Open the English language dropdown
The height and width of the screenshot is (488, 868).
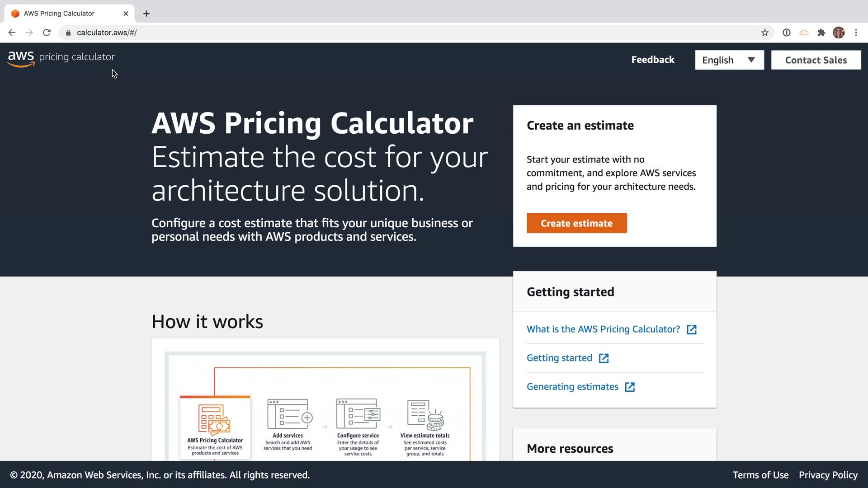click(729, 60)
